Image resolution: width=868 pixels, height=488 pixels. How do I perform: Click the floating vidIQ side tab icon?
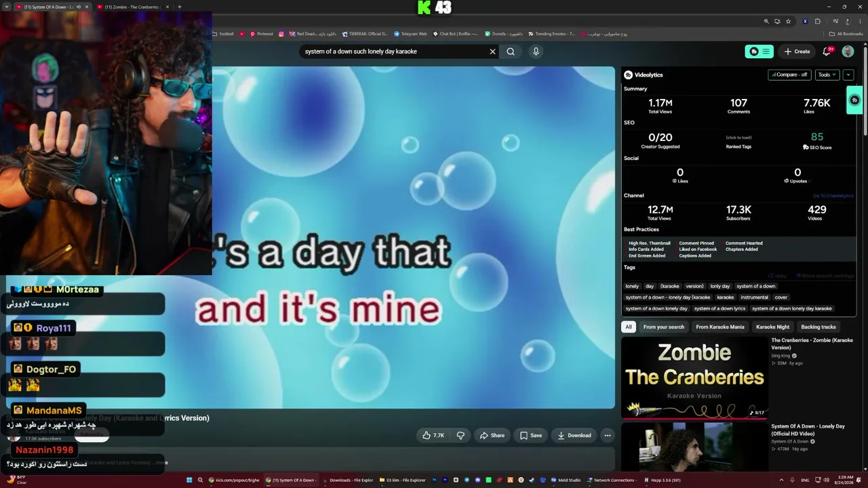(854, 100)
